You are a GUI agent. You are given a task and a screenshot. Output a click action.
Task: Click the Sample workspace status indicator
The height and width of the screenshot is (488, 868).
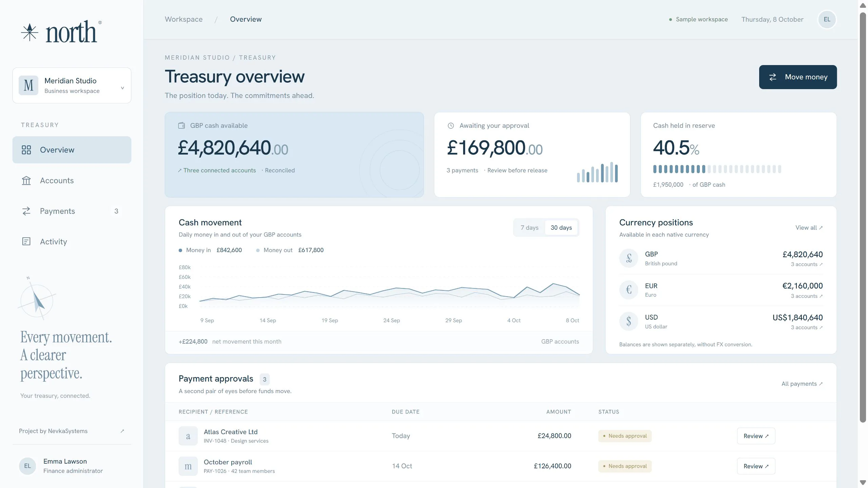click(698, 19)
